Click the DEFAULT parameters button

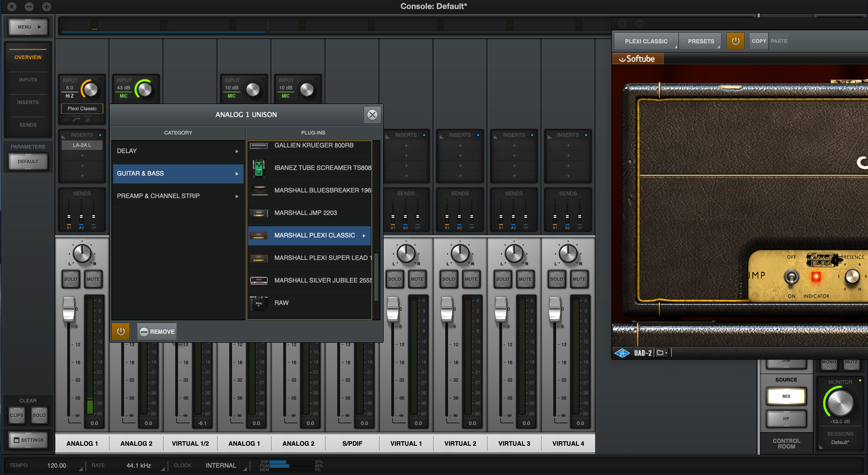[x=28, y=162]
